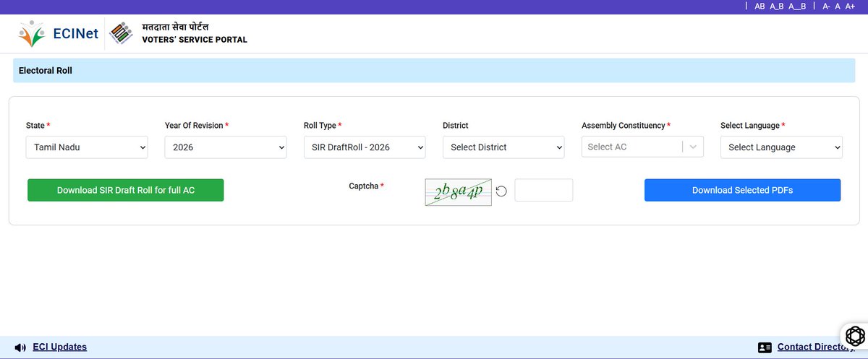
Task: Select wide letter spacing A__B
Action: [798, 6]
